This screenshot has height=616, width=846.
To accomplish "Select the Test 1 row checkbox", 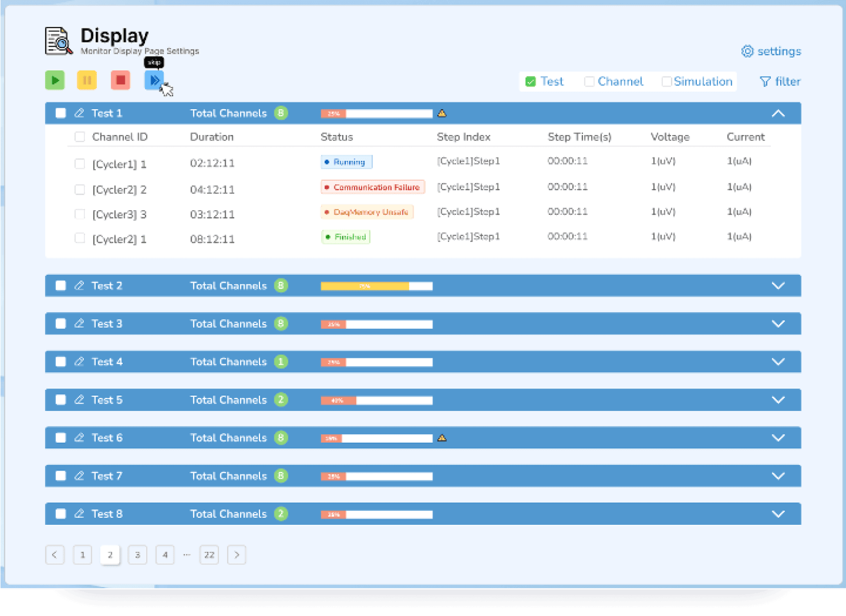I will [x=61, y=113].
